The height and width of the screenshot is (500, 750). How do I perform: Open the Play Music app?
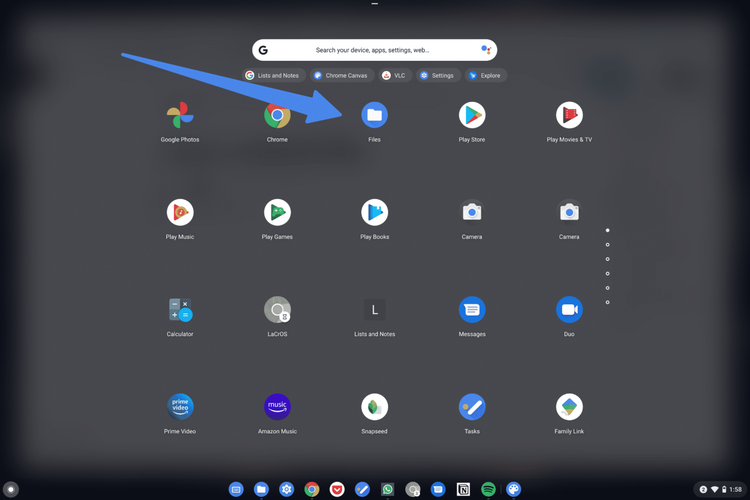point(180,212)
